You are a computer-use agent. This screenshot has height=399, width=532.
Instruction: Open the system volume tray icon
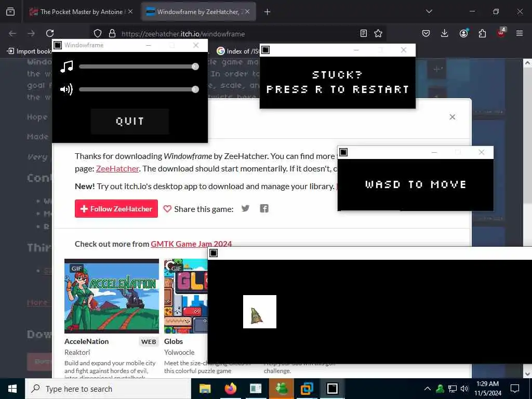pos(464,389)
